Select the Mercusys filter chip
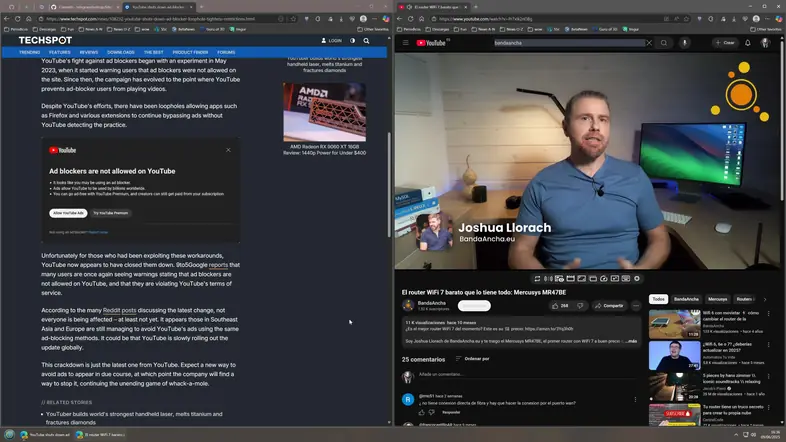This screenshot has height=442, width=786. point(717,299)
